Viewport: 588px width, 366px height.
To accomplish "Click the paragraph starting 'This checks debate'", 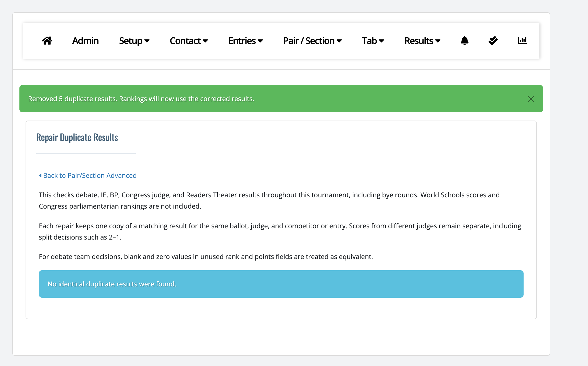I will [269, 201].
